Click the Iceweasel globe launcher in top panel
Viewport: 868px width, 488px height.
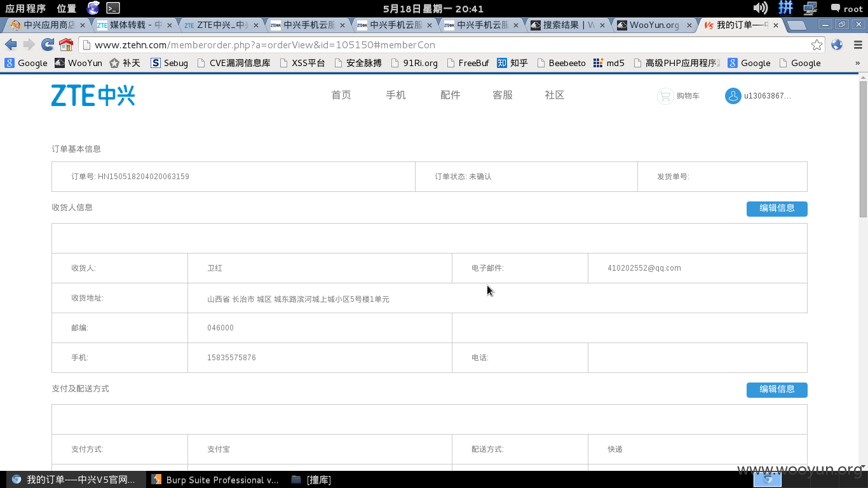93,8
